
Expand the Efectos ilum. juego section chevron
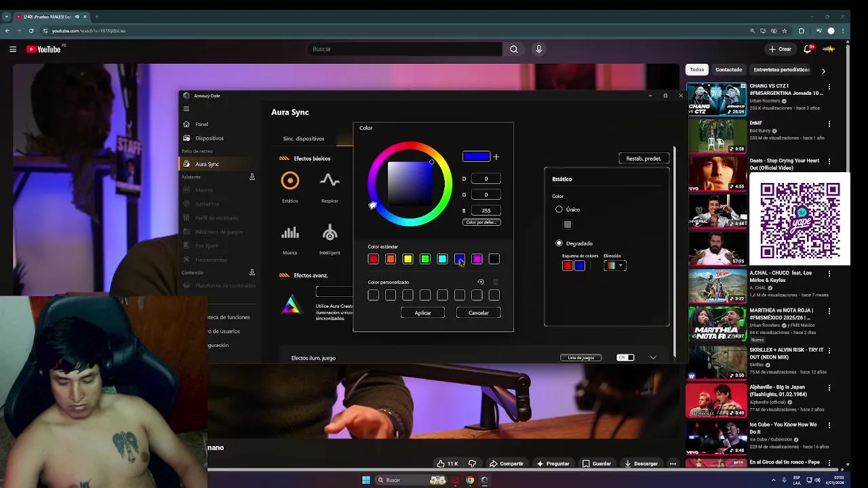[653, 357]
